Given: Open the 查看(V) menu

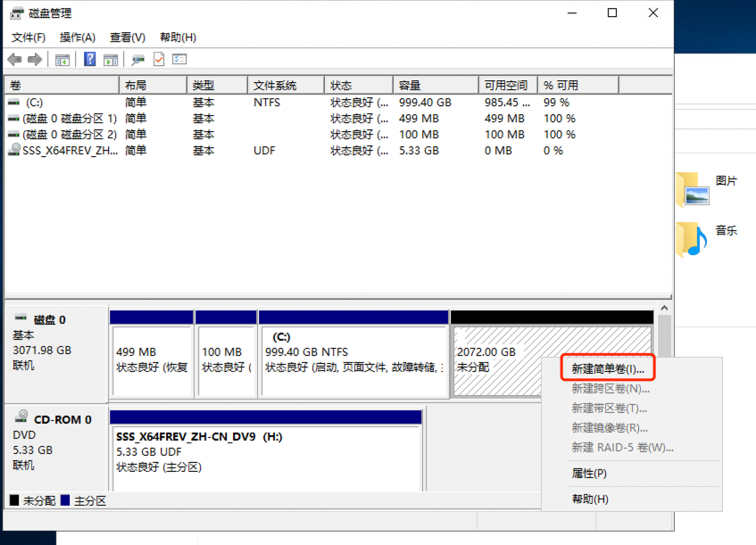Looking at the screenshot, I should click(x=128, y=37).
